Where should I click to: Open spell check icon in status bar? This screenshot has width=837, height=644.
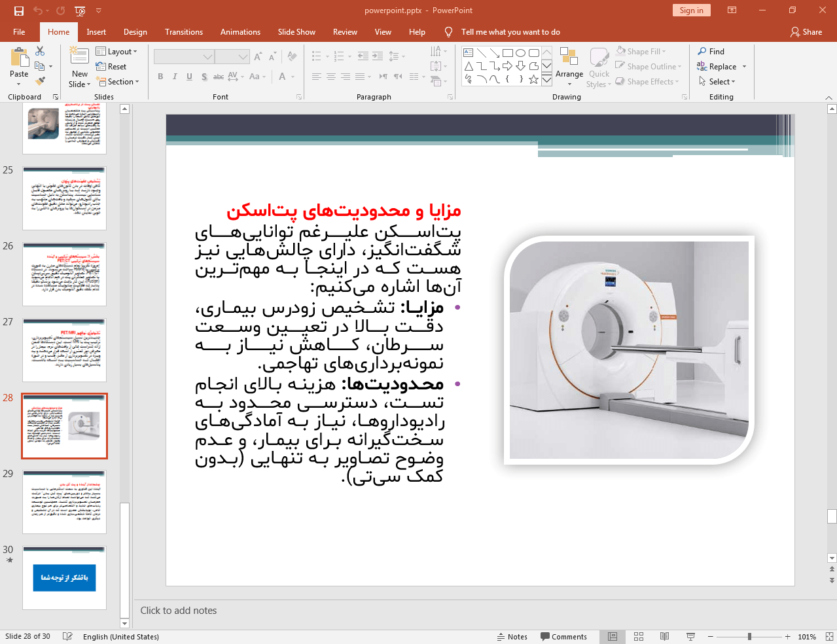(x=67, y=637)
